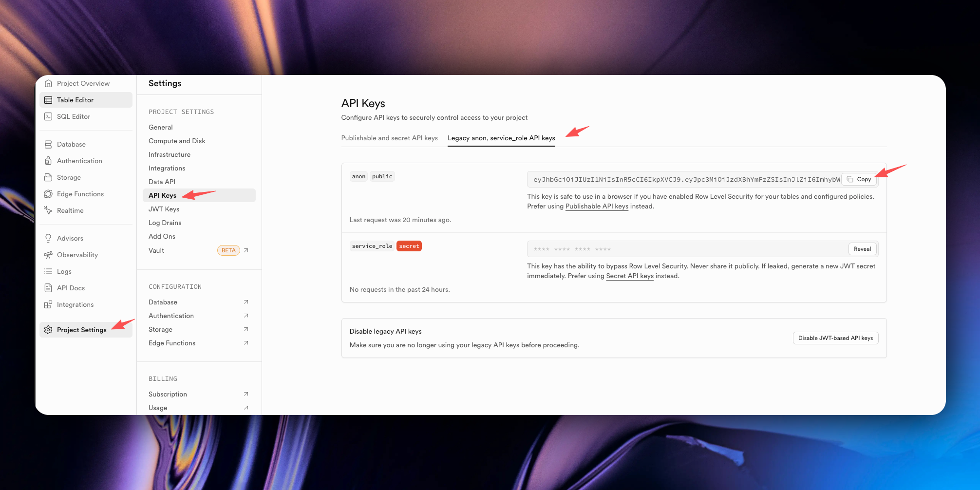This screenshot has width=980, height=490.
Task: Open SQL Editor via its terminal icon
Action: [48, 116]
